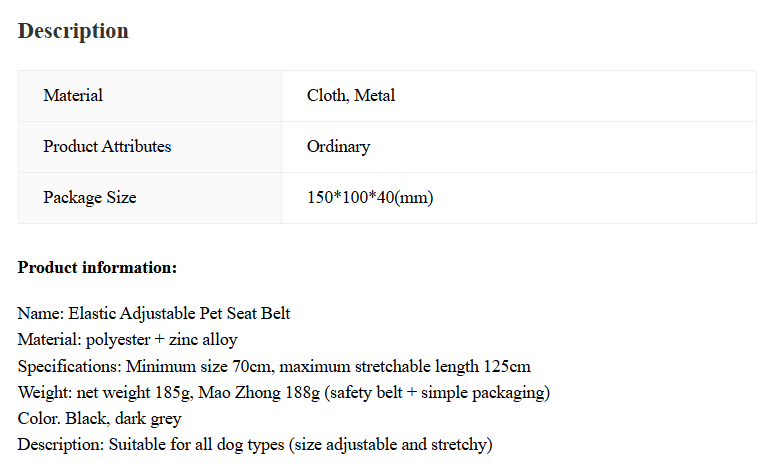The height and width of the screenshot is (472, 766).
Task: Click the word Metal in the table
Action: point(374,95)
